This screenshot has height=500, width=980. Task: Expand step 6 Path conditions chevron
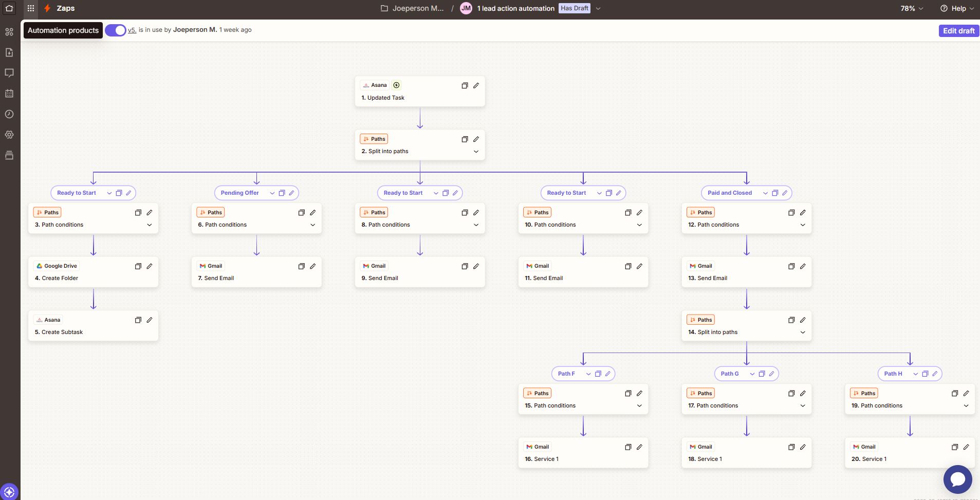click(x=312, y=225)
